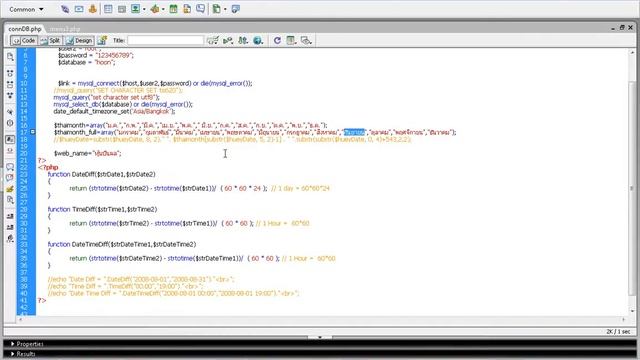
Task: Toggle code collapse marker at line 17
Action: [x=33, y=132]
